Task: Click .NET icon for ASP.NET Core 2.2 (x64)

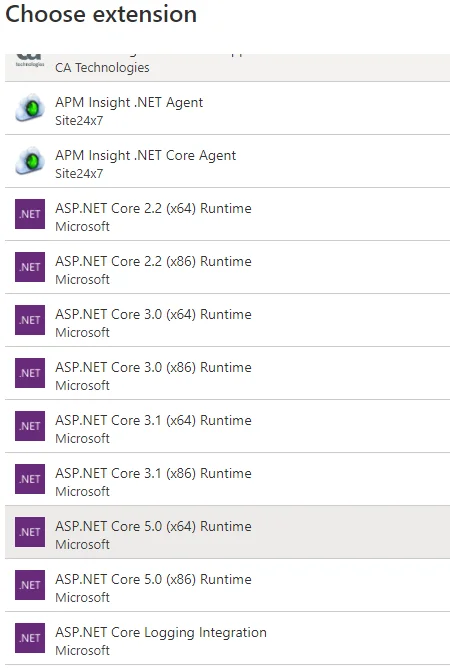Action: click(30, 214)
